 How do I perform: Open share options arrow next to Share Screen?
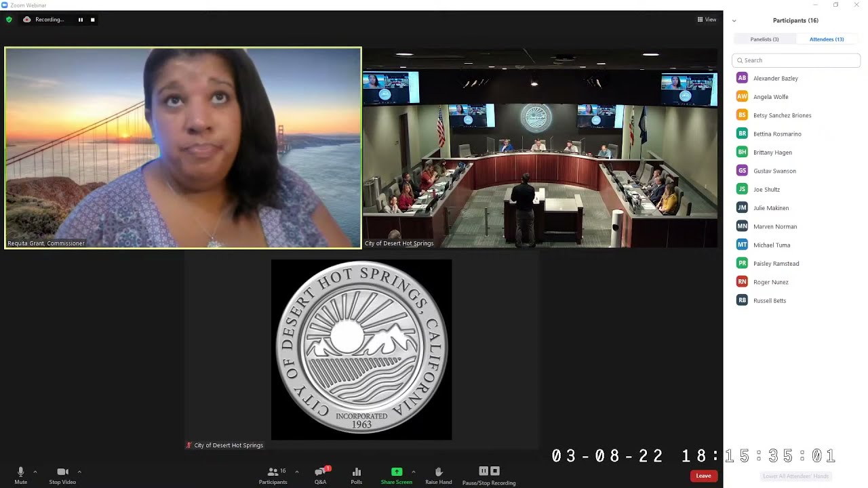413,472
